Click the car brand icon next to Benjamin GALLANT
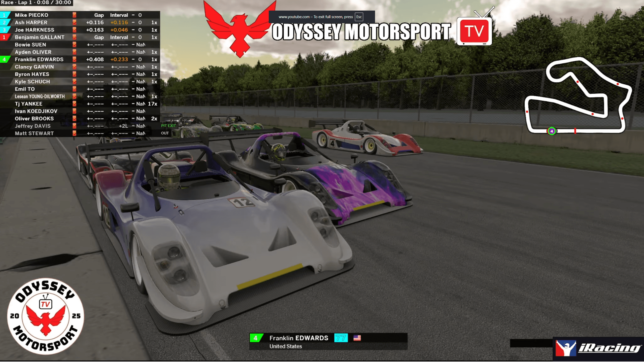 [x=74, y=37]
